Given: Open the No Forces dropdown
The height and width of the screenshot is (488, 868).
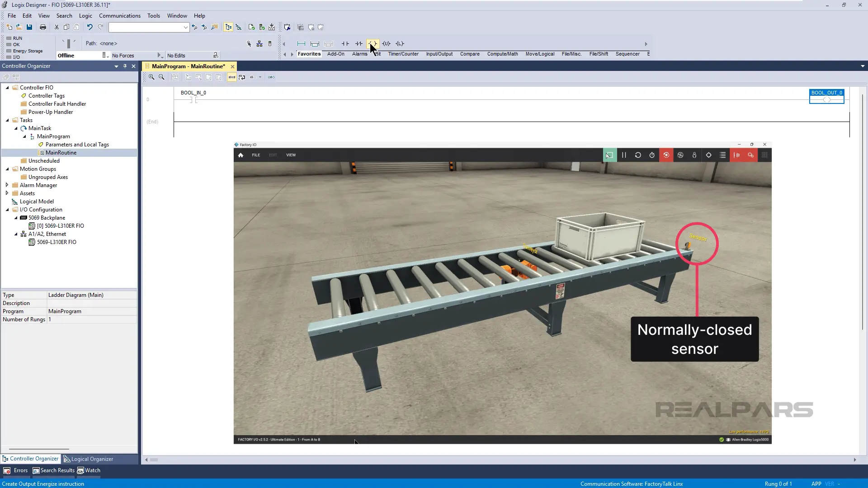Looking at the screenshot, I should coord(160,55).
